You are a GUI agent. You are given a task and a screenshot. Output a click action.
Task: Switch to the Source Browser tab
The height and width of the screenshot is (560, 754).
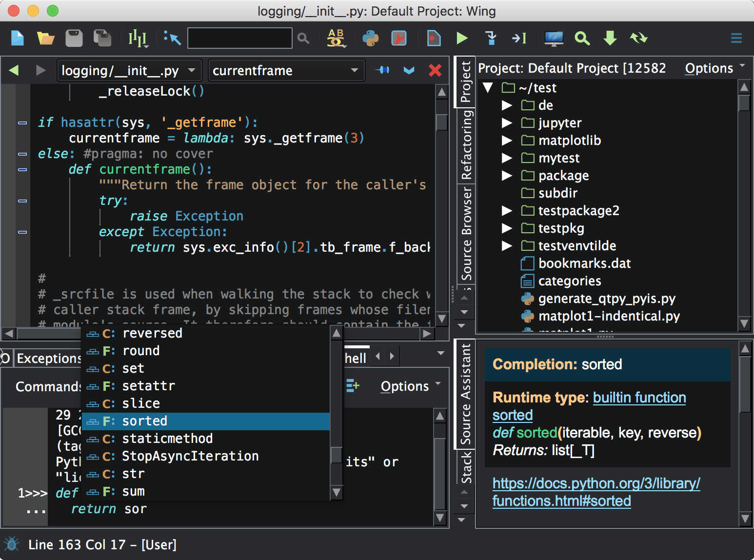coord(466,234)
